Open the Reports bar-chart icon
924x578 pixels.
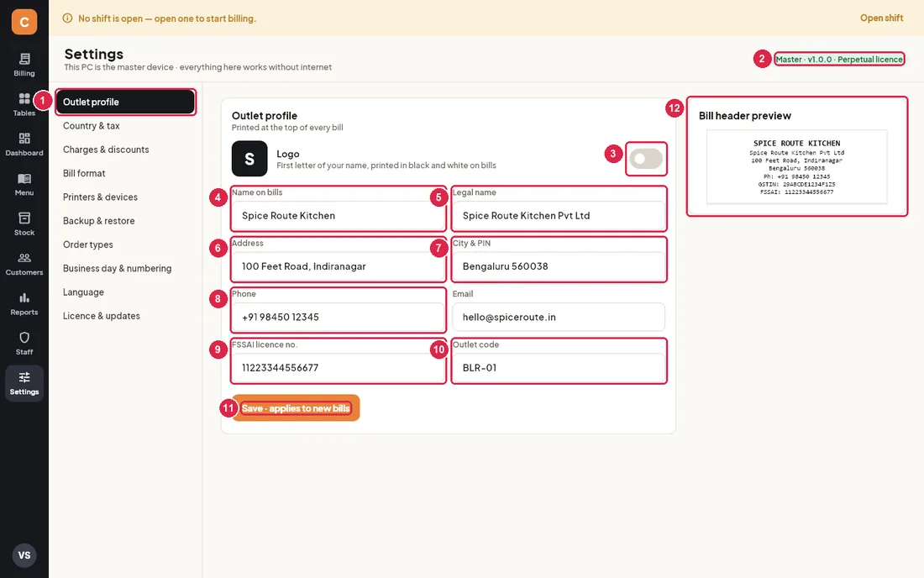point(24,297)
